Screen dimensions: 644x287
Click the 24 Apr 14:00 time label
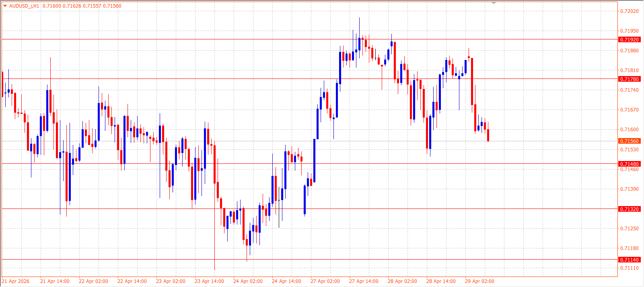[x=286, y=281]
